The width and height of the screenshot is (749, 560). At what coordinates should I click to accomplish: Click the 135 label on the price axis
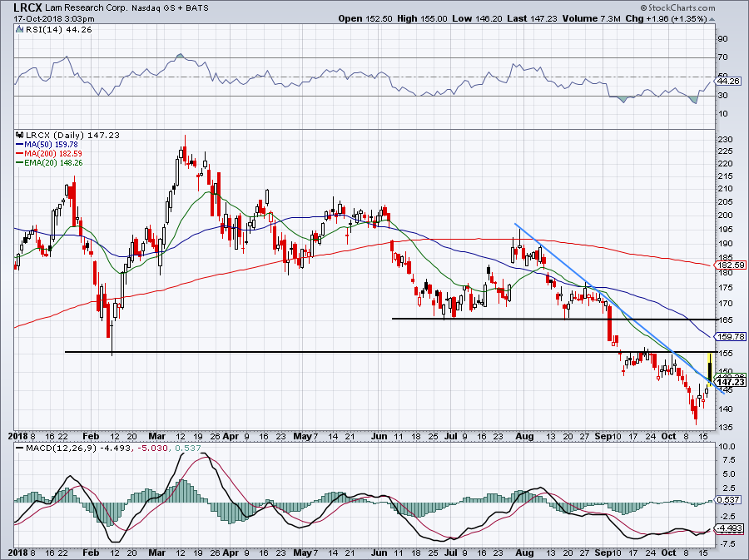pos(726,427)
